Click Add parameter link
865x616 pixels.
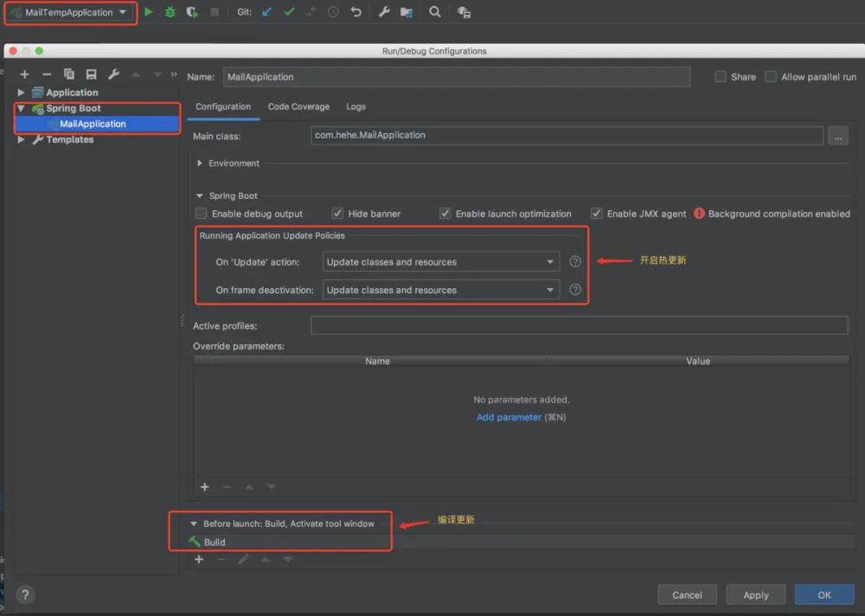click(x=509, y=417)
